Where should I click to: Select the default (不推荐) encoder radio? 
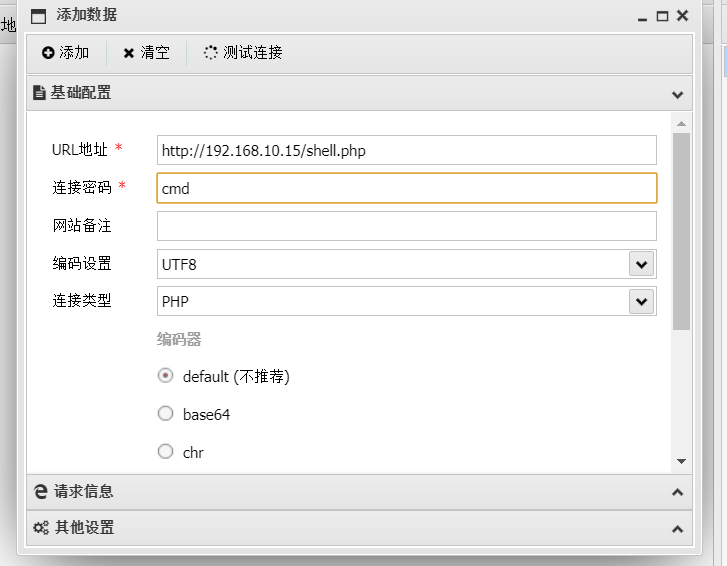click(x=166, y=375)
